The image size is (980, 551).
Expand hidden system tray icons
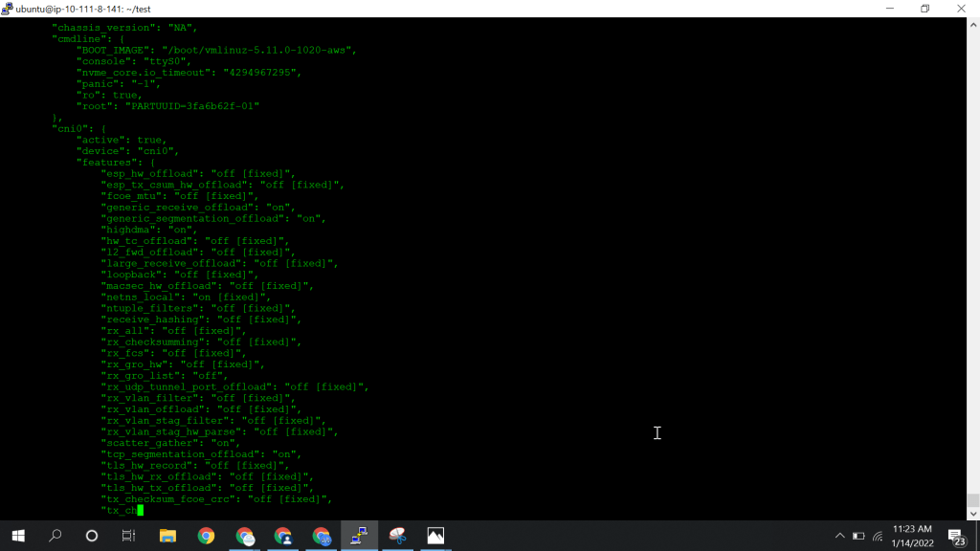coord(840,537)
